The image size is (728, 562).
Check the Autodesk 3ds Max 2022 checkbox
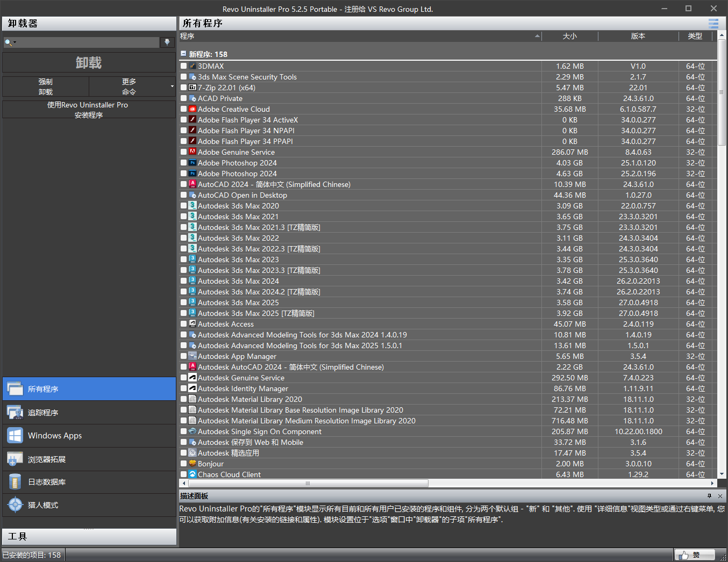coord(184,238)
